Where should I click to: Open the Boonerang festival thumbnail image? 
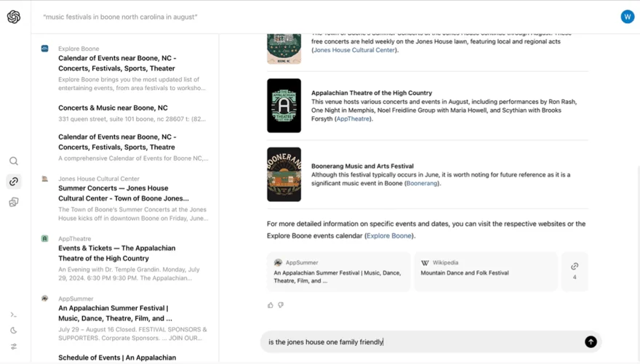pos(284,174)
